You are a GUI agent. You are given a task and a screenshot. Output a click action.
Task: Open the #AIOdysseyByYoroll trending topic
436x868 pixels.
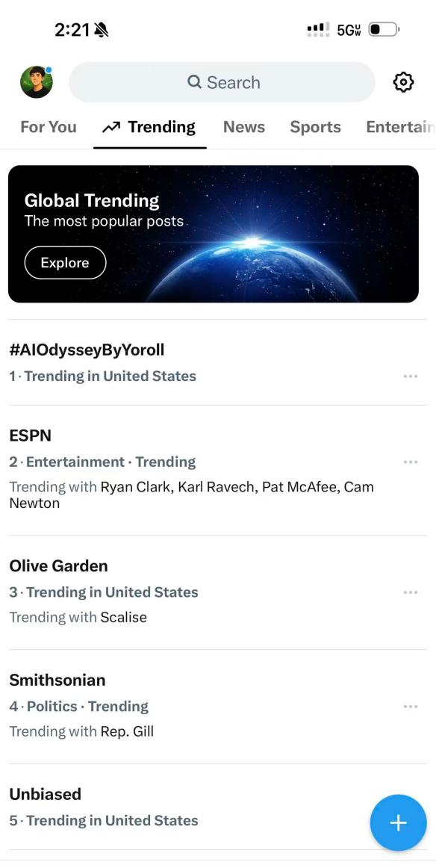[218, 362]
